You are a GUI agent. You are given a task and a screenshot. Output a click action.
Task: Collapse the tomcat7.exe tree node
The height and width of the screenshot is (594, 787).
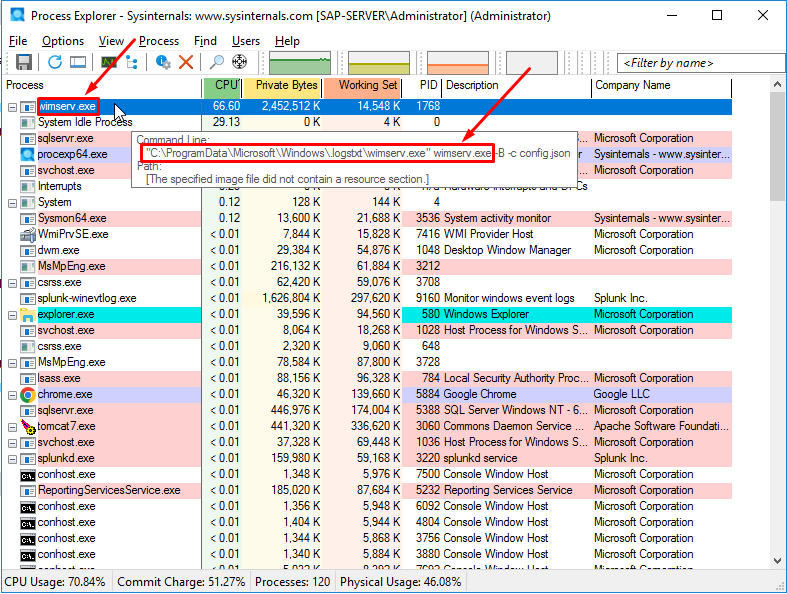pyautogui.click(x=13, y=427)
